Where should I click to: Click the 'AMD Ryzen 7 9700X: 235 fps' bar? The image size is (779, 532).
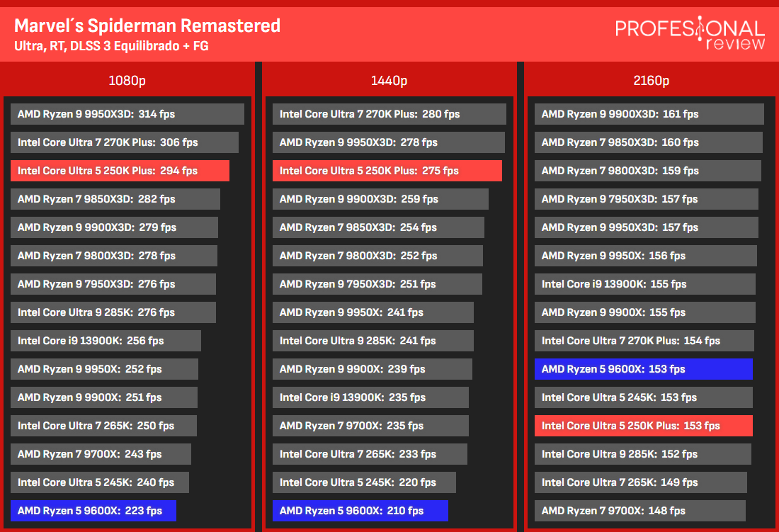tap(370, 426)
